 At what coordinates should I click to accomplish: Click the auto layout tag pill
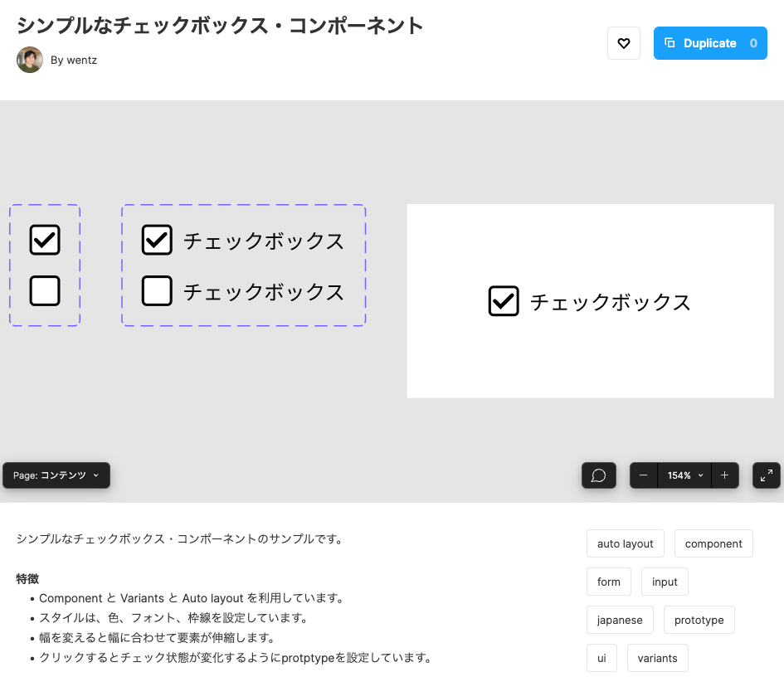(625, 543)
